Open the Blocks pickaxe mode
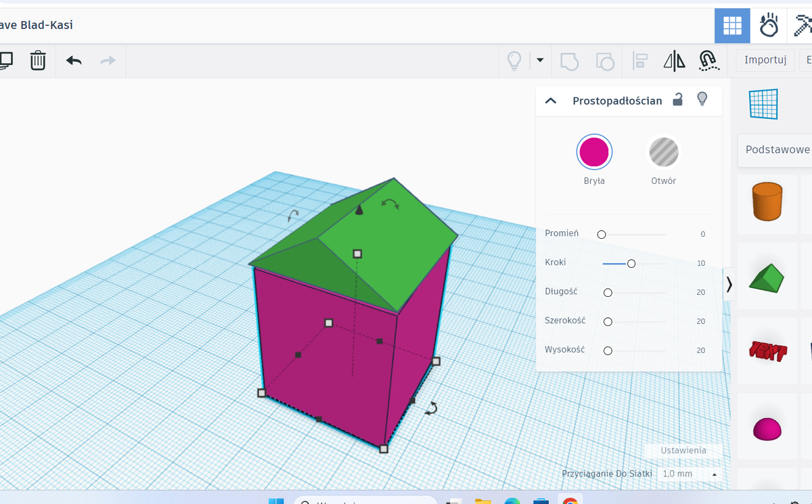Screen dimensions: 812x504 (x=803, y=26)
